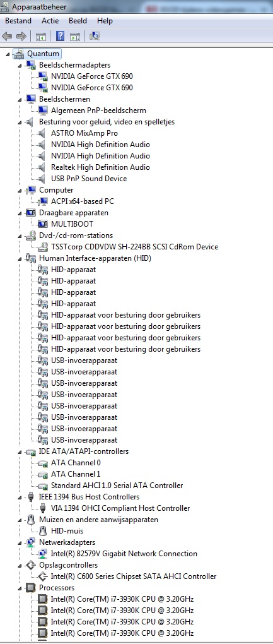
Task: Select the HID-muis mouse icon
Action: click(42, 530)
